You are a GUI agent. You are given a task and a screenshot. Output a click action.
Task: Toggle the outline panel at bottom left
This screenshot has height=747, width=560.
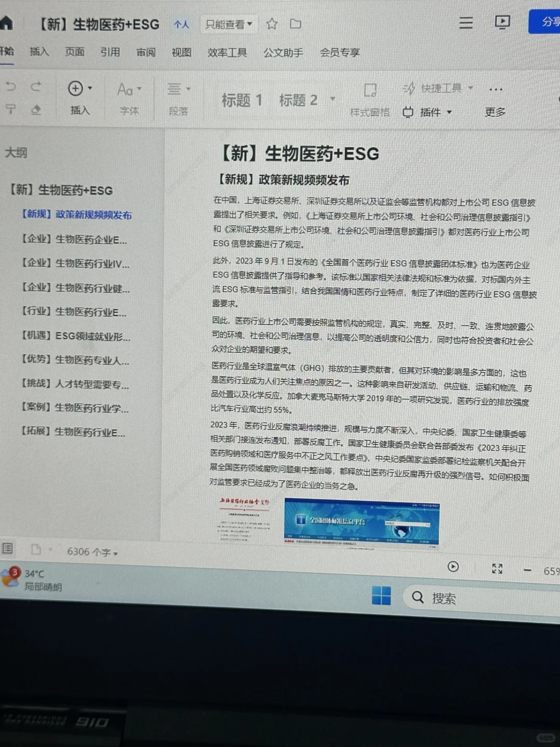point(8,548)
